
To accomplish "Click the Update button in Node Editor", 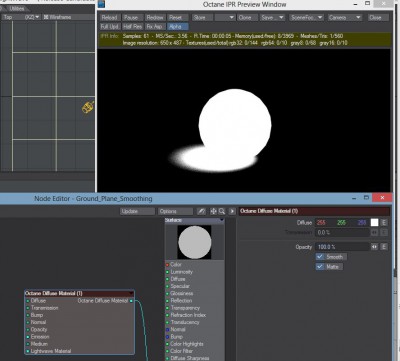I will pyautogui.click(x=137, y=211).
